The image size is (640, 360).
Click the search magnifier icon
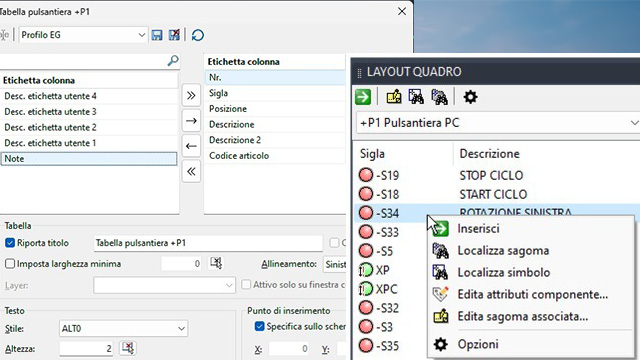pyautogui.click(x=173, y=61)
